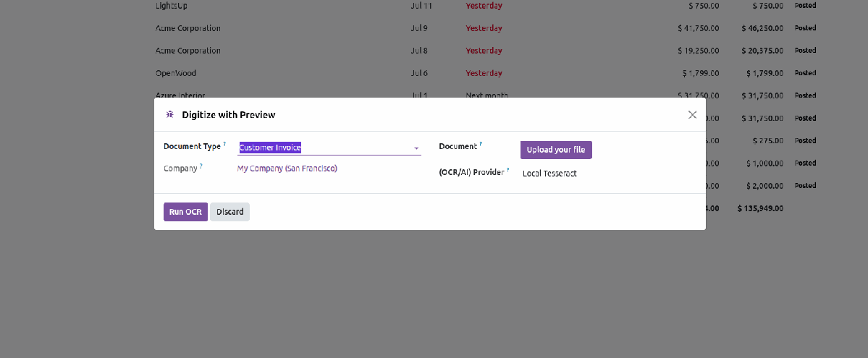Screen dimensions: 868x358
Task: Click the $ 135,949.00 grand total
Action: point(760,208)
